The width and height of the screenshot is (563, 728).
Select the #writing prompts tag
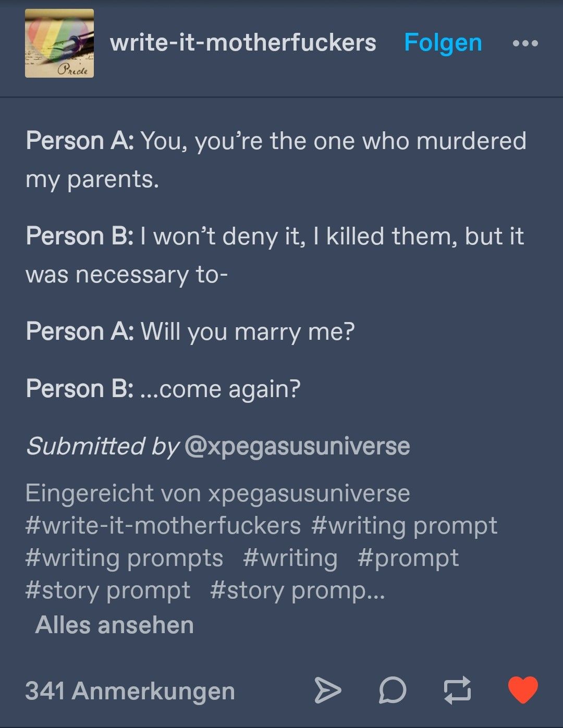pos(124,558)
